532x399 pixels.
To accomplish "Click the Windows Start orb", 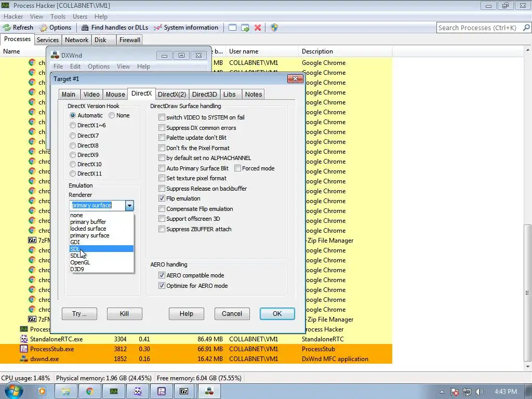I will coord(14,391).
